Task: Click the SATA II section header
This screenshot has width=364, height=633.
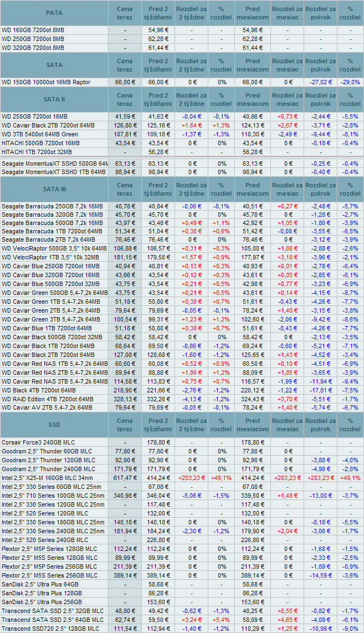Action: [x=54, y=100]
